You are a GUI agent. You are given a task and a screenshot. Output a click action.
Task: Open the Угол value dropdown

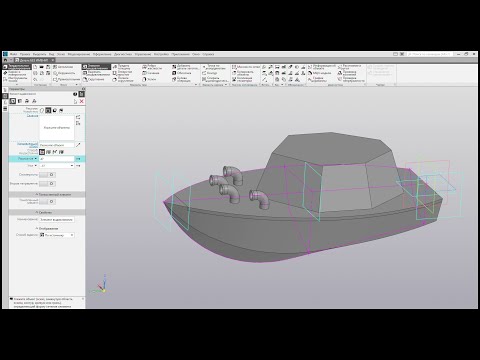(x=72, y=166)
